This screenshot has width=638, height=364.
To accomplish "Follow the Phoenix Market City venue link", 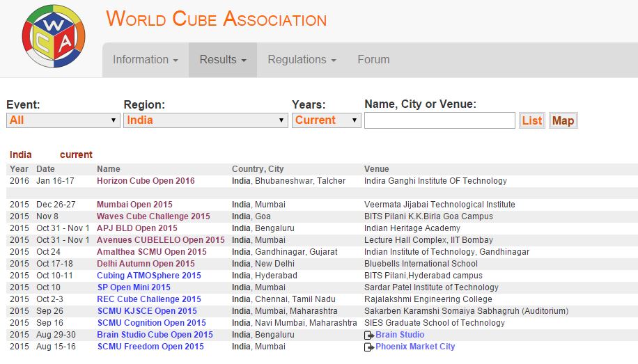I will [x=415, y=347].
